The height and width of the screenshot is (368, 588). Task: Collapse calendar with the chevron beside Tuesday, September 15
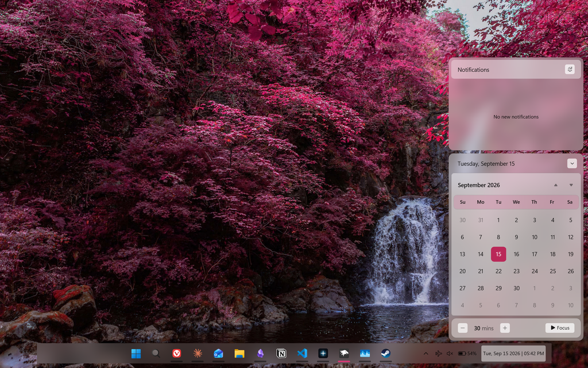coord(572,163)
